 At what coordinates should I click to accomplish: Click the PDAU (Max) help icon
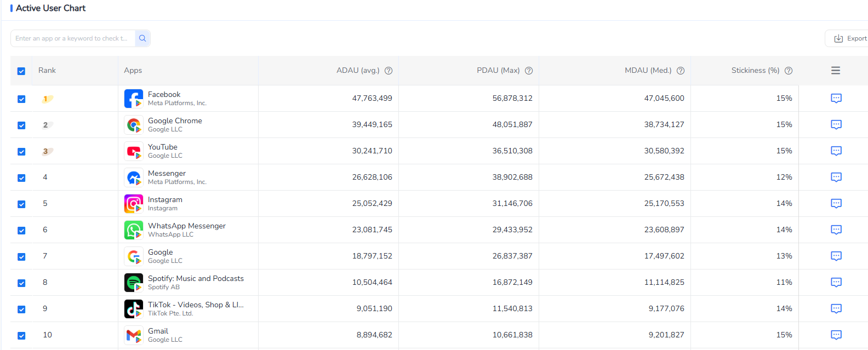[x=529, y=71]
